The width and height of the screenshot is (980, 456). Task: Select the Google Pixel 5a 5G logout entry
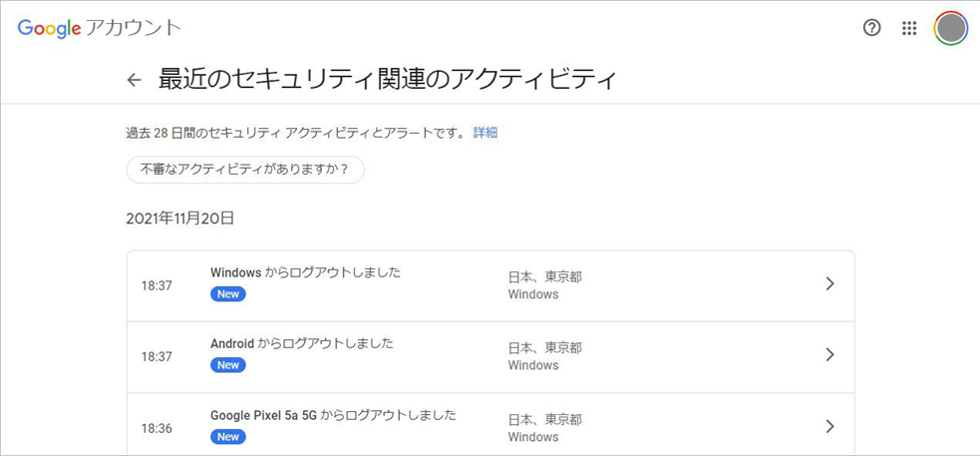[333, 415]
